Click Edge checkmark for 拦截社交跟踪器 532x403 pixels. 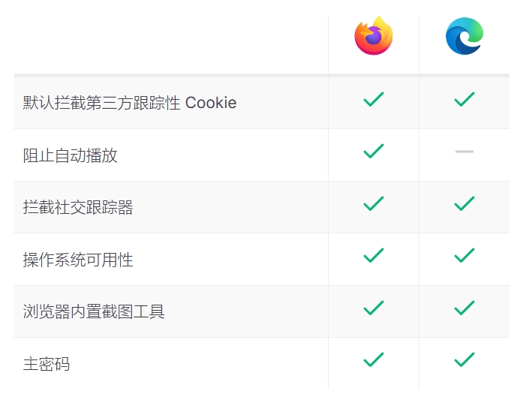click(464, 203)
